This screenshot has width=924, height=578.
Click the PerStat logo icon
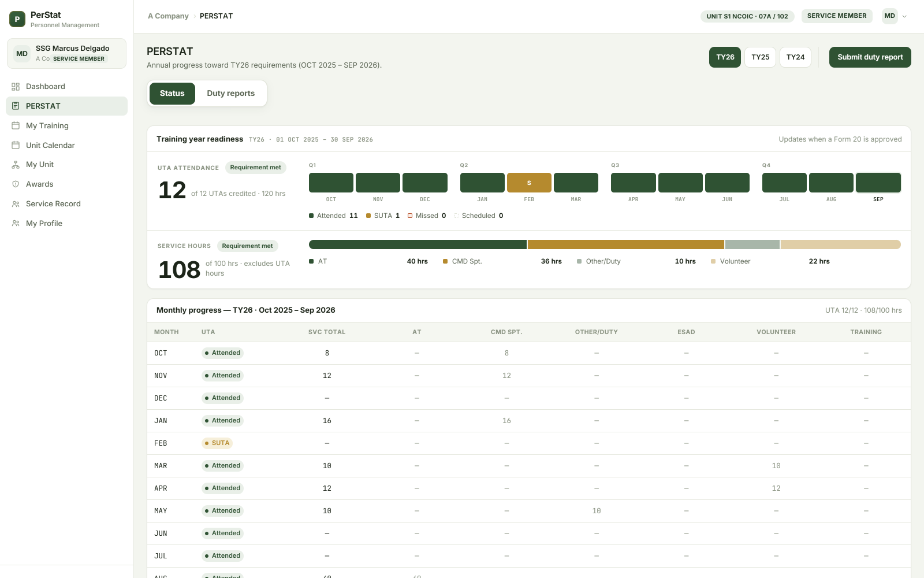coord(17,19)
